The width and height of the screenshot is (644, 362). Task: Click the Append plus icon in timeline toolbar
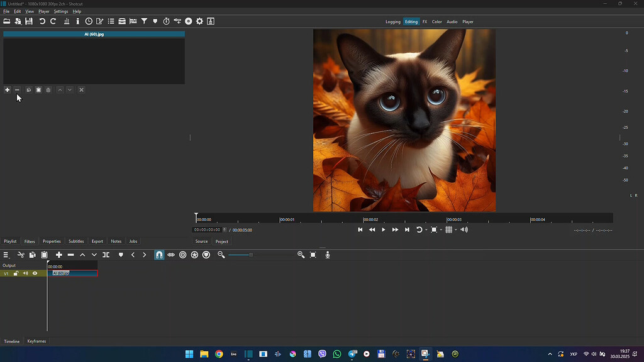click(58, 255)
